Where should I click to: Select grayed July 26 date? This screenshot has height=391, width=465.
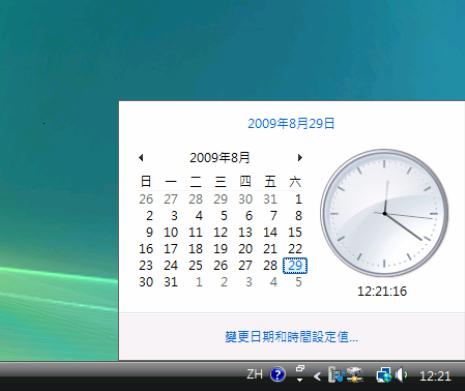coord(146,199)
